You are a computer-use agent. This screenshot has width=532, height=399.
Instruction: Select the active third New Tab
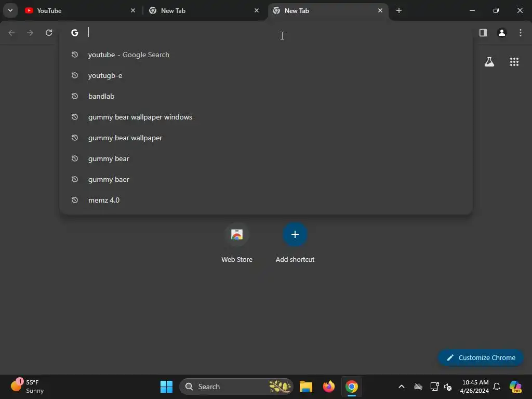(327, 10)
